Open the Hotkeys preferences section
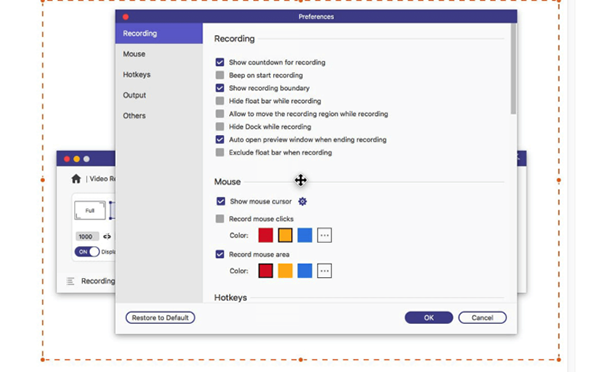This screenshot has height=372, width=600. click(x=137, y=74)
